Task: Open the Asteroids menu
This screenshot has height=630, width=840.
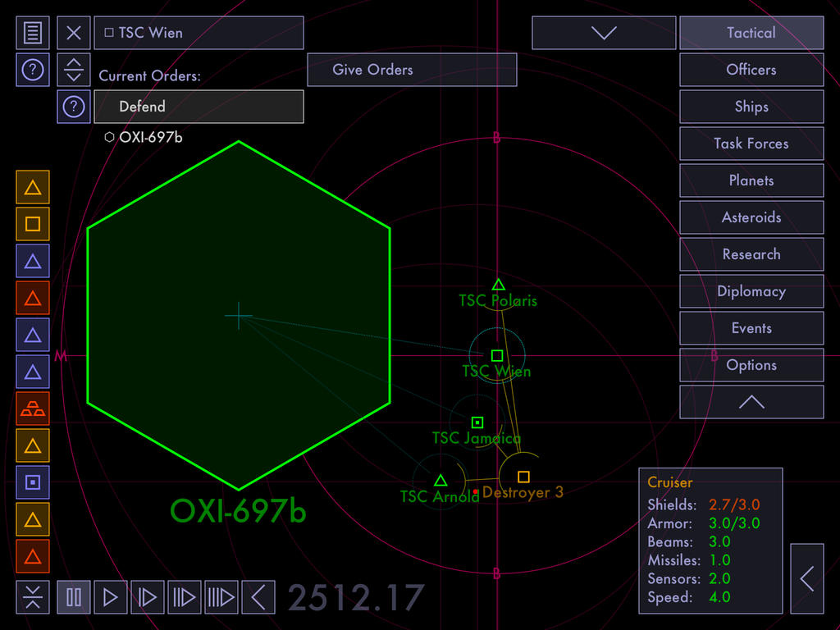Action: 751,217
